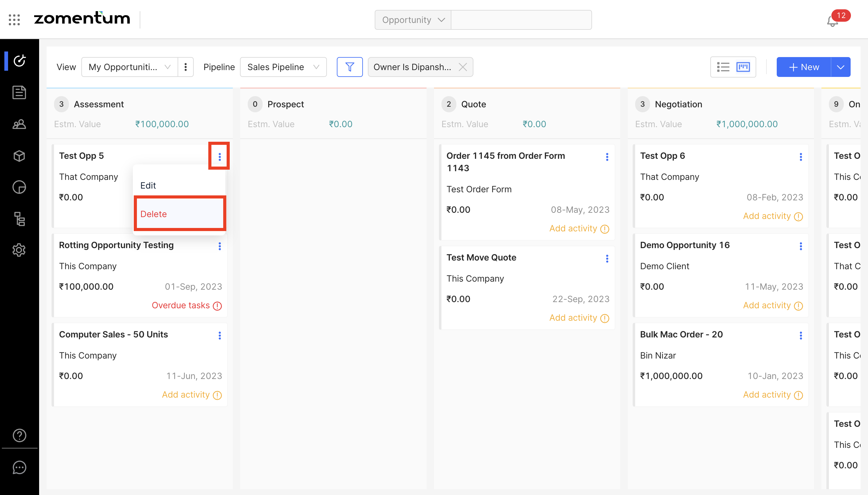Expand the New button dropdown arrow
This screenshot has width=868, height=495.
(x=840, y=67)
